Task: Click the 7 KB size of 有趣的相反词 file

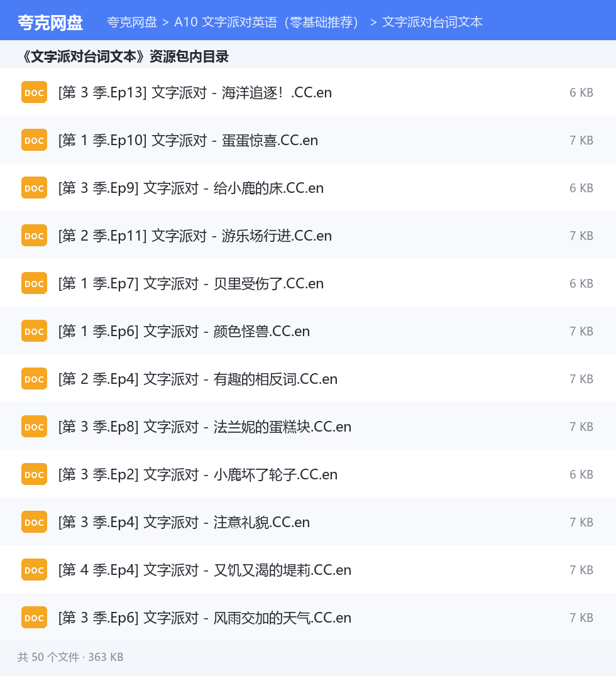Action: pyautogui.click(x=581, y=379)
